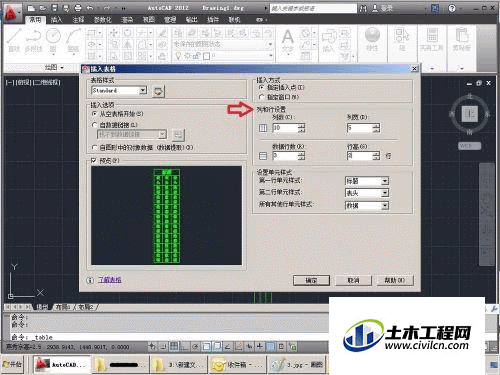Open the Parametric ribbon tab

[x=103, y=20]
